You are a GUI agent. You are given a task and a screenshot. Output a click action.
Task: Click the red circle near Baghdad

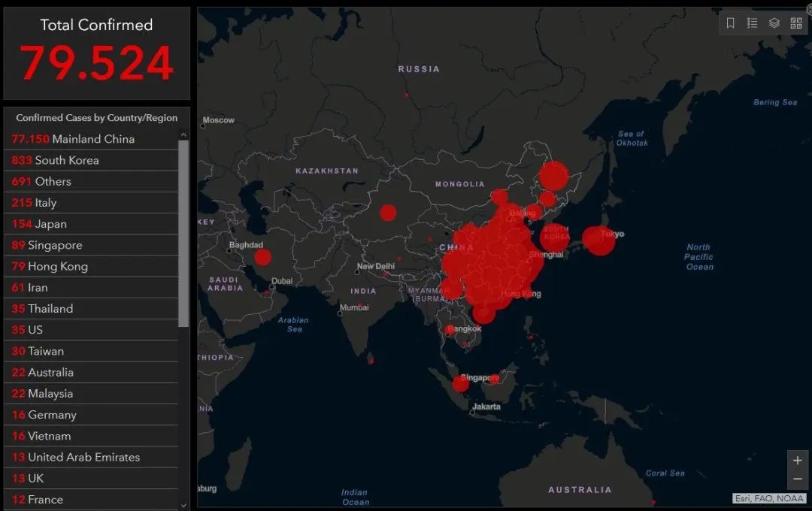tap(262, 258)
